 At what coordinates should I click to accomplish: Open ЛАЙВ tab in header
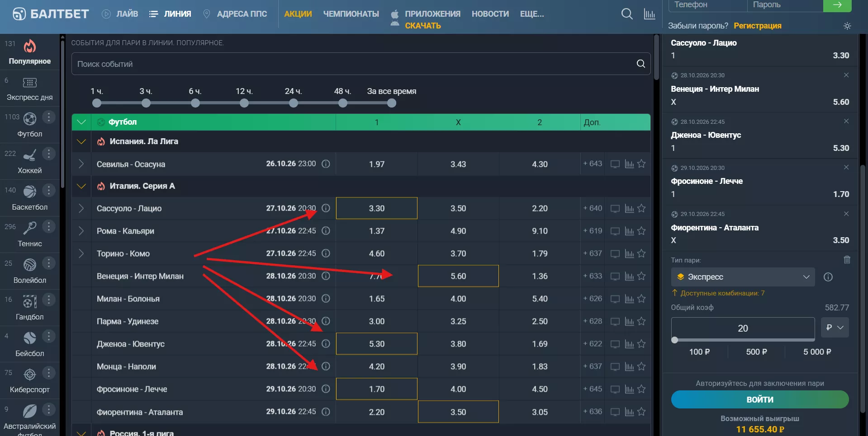click(120, 14)
